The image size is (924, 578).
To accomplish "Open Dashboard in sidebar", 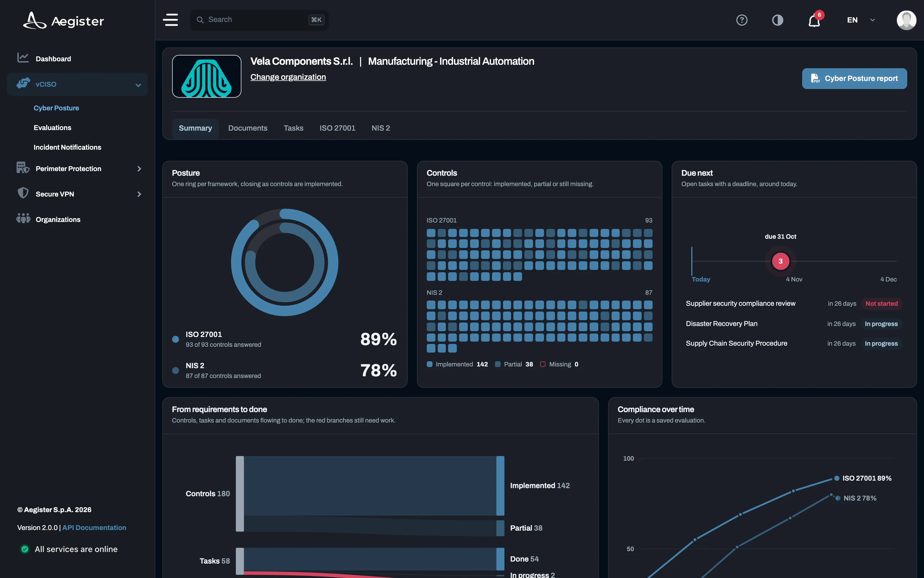I will [77, 58].
